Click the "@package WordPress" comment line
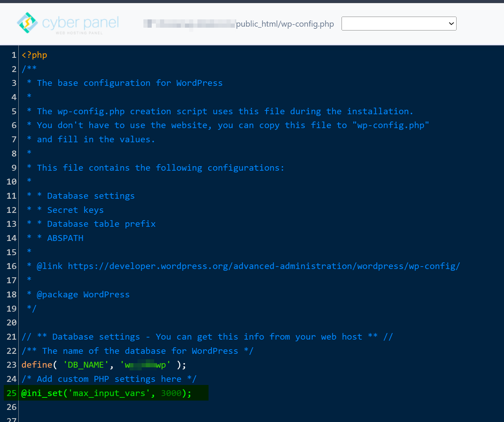Image resolution: width=504 pixels, height=422 pixels. [83, 295]
